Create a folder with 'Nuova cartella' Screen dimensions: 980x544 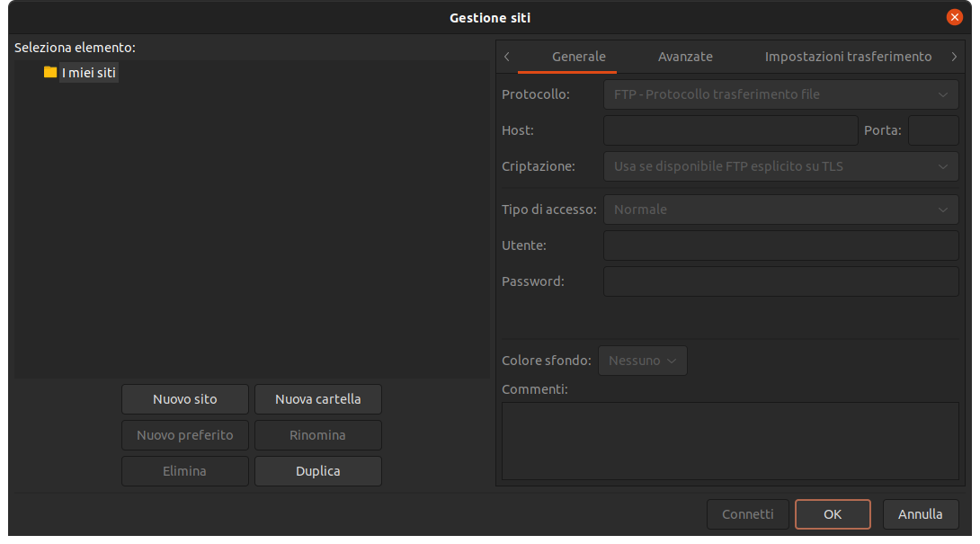tap(317, 399)
